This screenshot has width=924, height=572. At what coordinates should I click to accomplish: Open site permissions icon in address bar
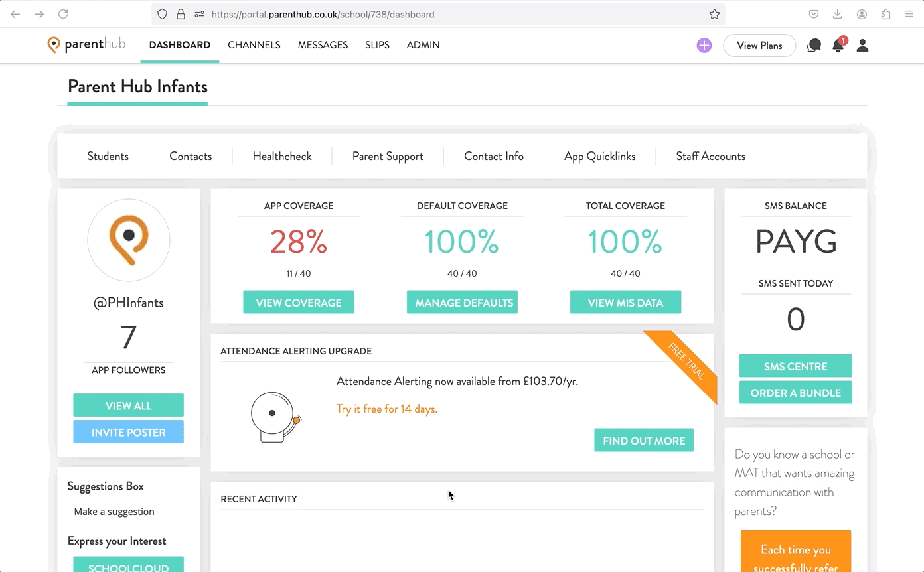click(x=199, y=14)
